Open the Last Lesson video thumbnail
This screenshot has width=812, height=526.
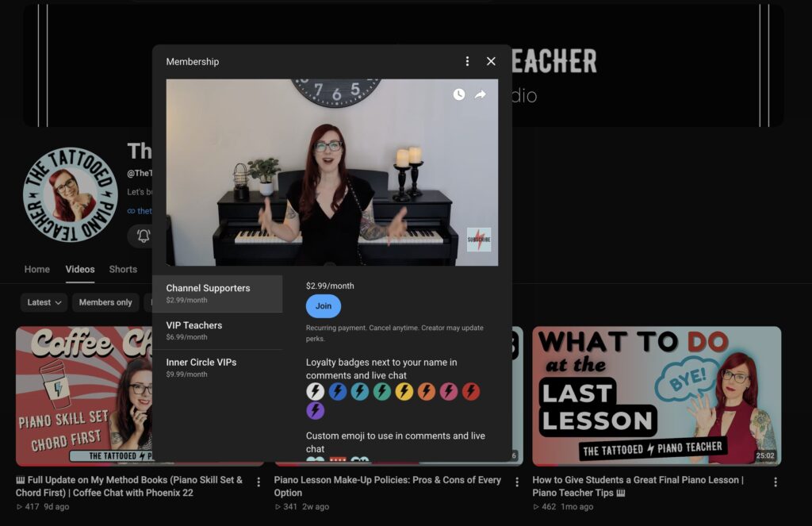click(x=657, y=396)
